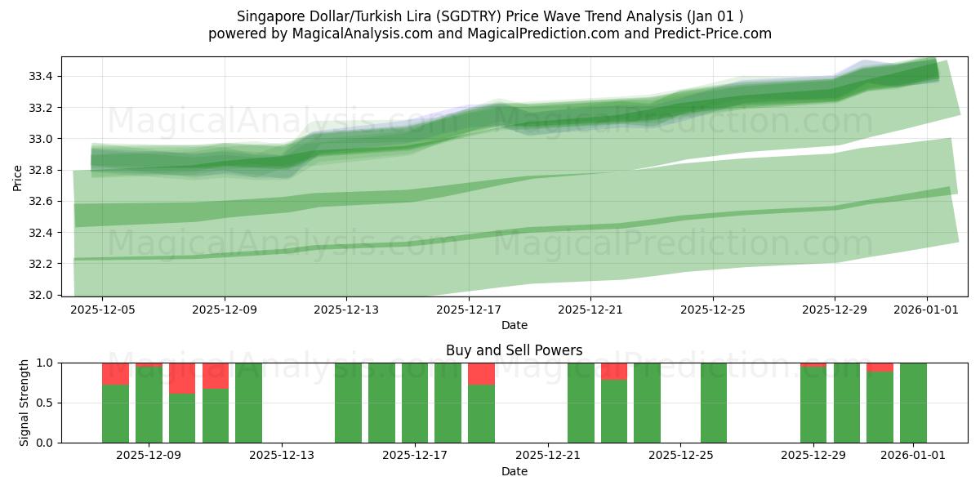The height and width of the screenshot is (490, 980).
Task: Click the red sell segment on the Dec 23 bar
Action: click(614, 371)
